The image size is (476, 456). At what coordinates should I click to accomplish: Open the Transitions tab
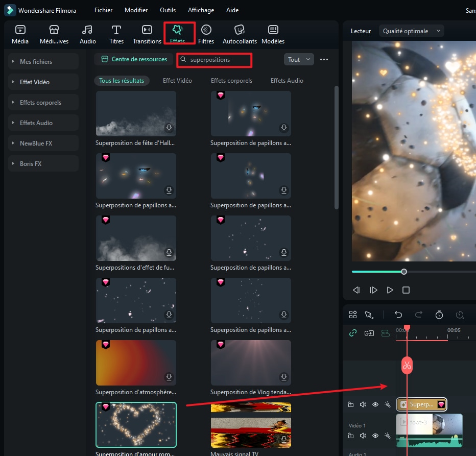click(x=147, y=34)
